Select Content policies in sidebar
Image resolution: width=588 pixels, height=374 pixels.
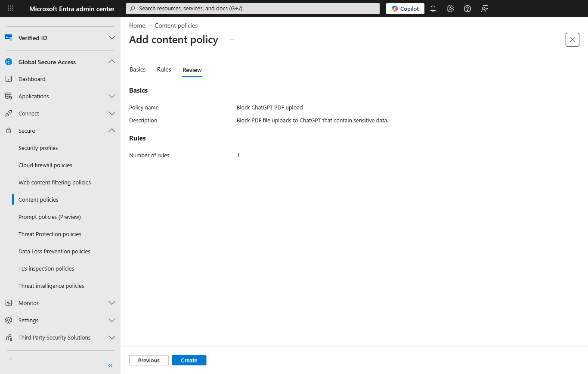click(x=38, y=199)
